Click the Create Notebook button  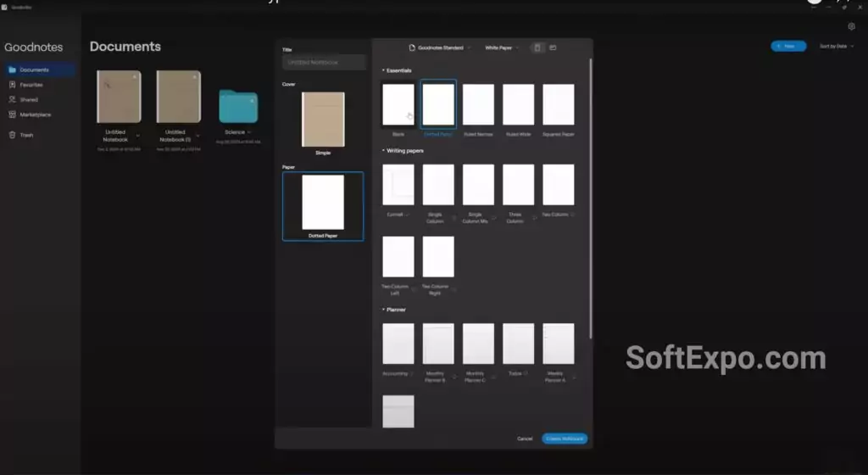pyautogui.click(x=565, y=439)
